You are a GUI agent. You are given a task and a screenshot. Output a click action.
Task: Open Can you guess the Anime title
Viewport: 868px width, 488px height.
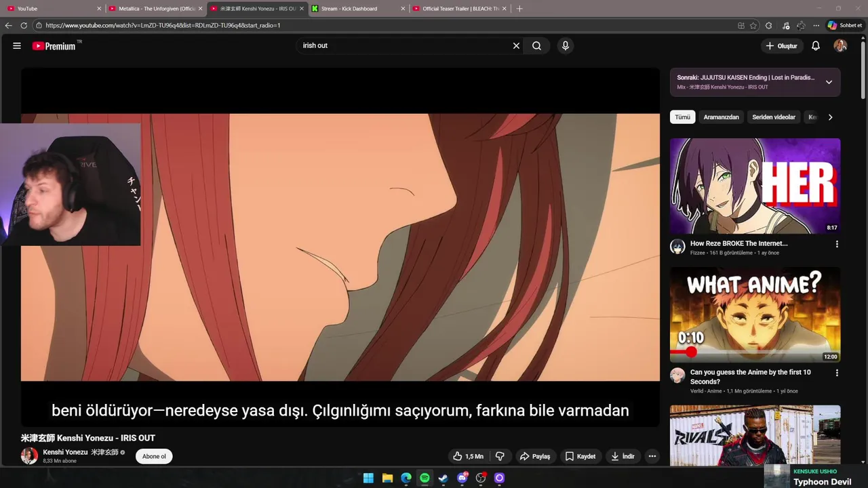pyautogui.click(x=750, y=377)
